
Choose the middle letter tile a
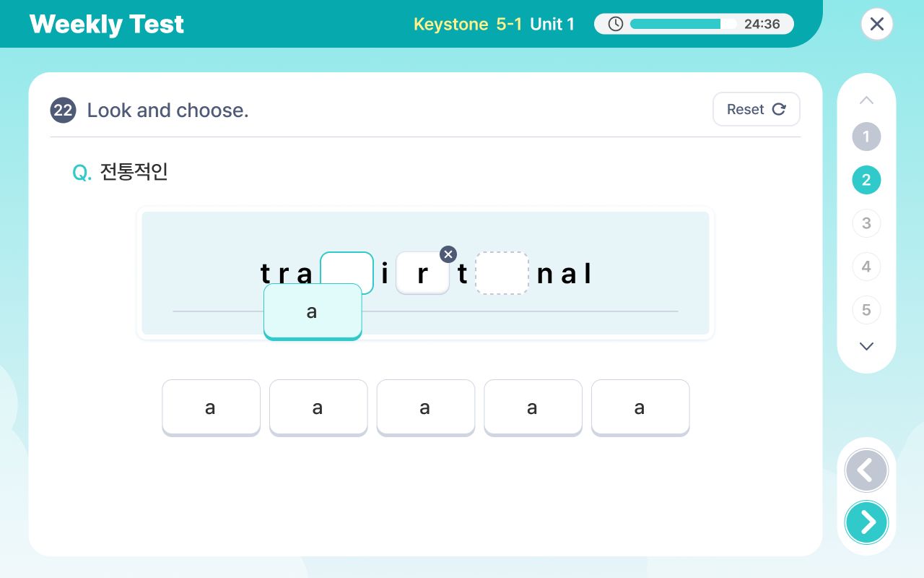click(x=426, y=407)
